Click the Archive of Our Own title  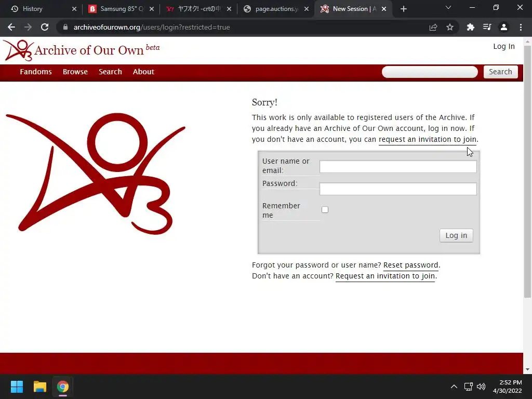coord(89,50)
